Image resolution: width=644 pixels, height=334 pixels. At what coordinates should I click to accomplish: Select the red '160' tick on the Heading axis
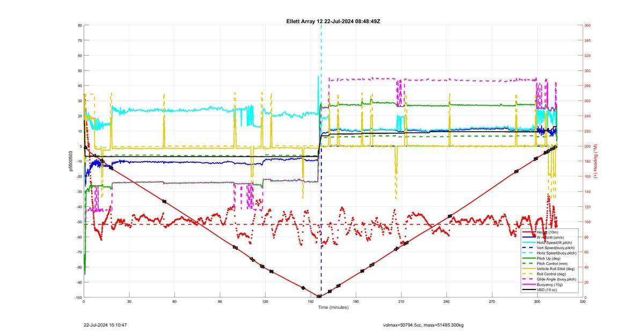click(588, 177)
